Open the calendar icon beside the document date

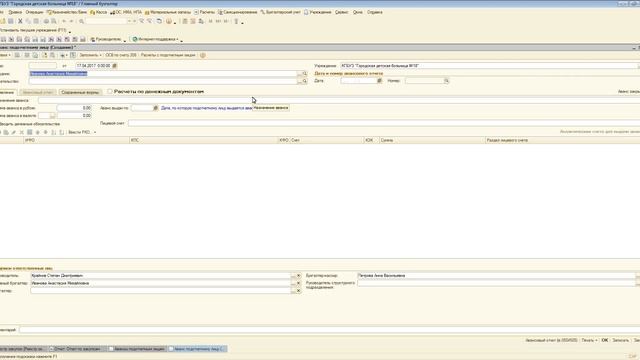coord(114,66)
